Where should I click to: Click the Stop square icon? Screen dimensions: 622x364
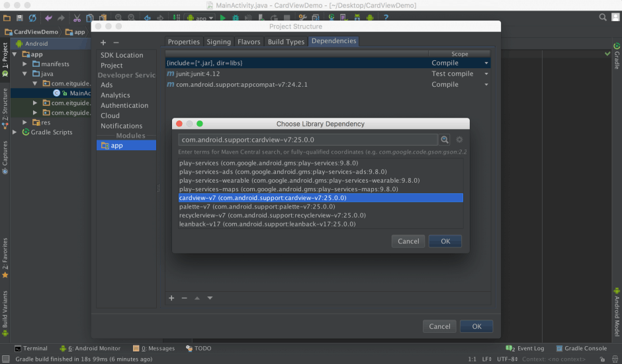pos(287,18)
